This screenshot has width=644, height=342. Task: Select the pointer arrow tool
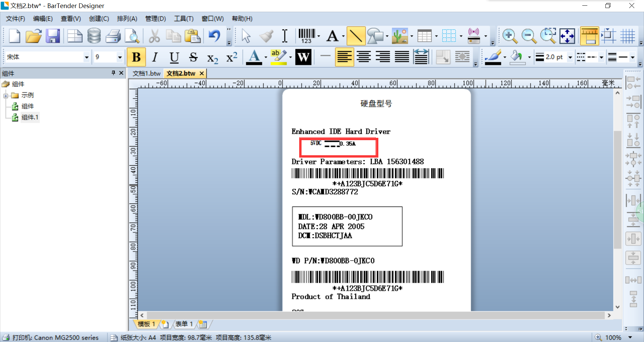246,36
